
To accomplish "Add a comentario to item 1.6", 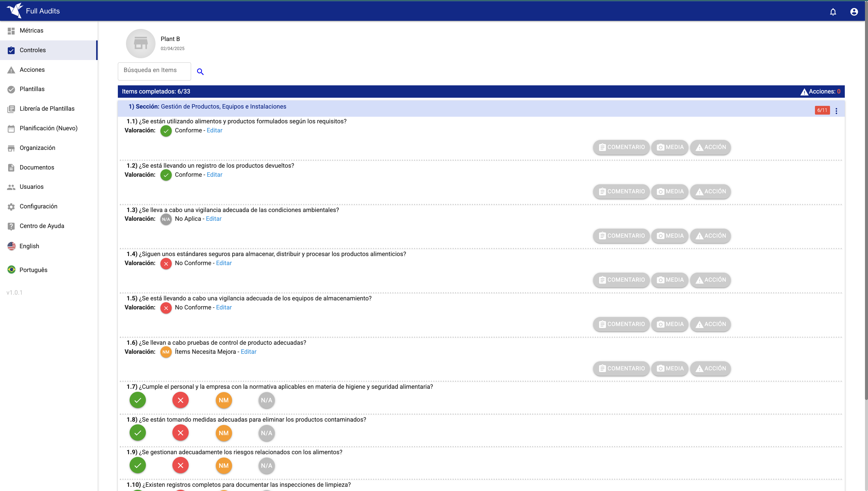I will [x=621, y=369].
